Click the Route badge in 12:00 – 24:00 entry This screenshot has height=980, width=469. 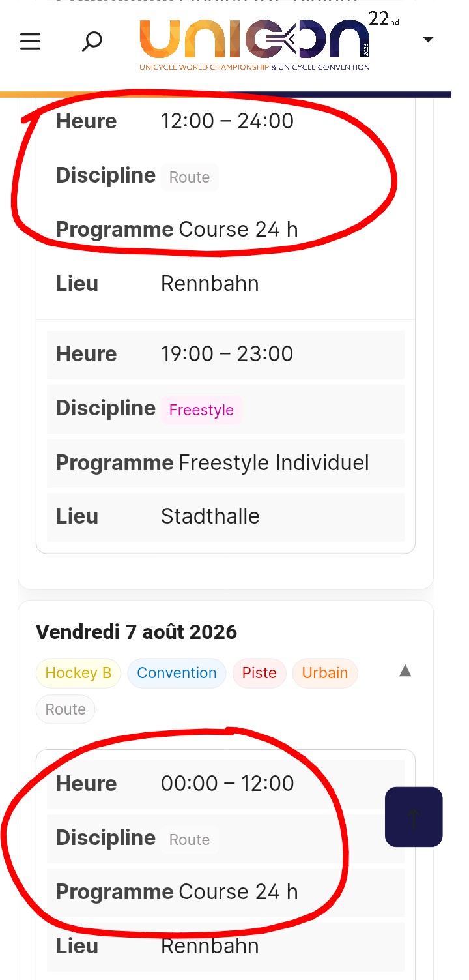coord(190,177)
